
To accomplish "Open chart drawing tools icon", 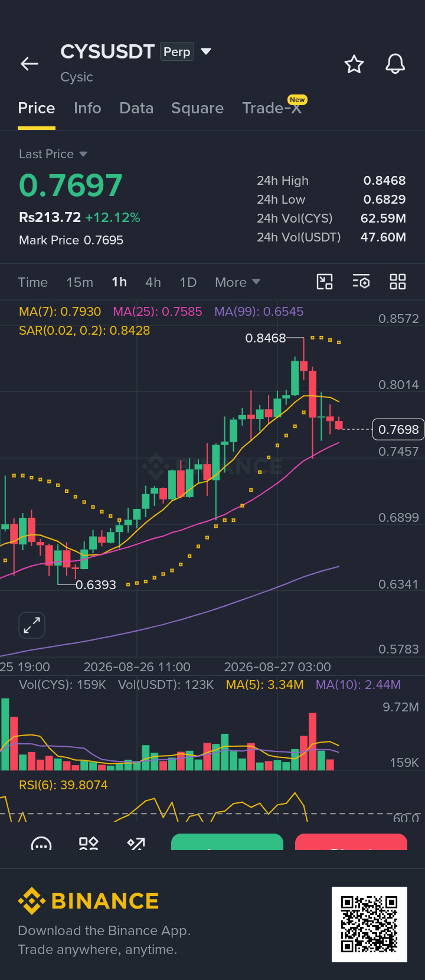I will 325,282.
